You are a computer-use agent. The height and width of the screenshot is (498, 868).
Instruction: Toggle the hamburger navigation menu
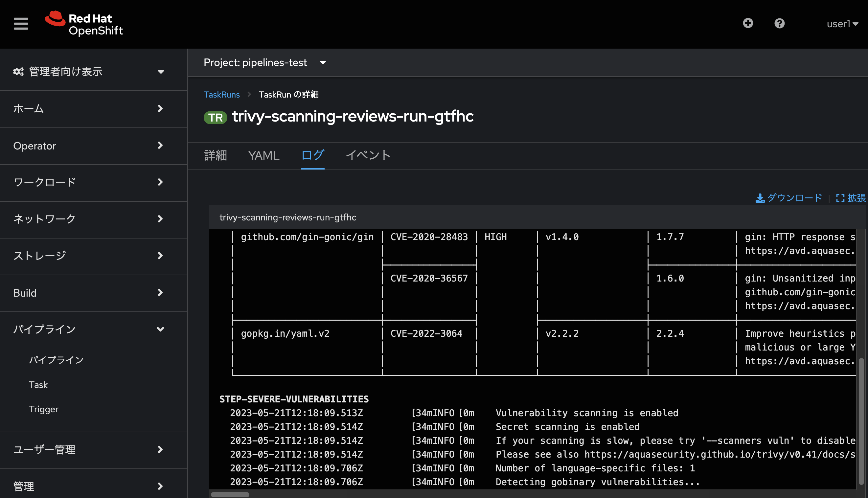click(x=21, y=24)
